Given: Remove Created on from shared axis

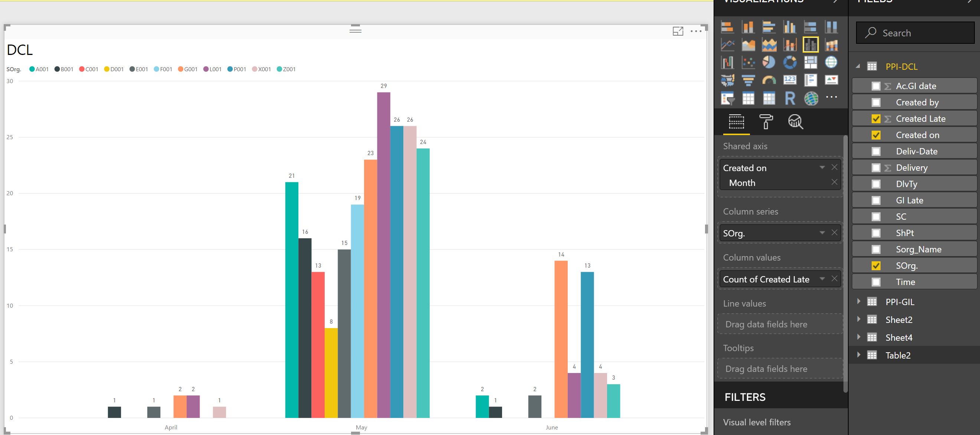Looking at the screenshot, I should (834, 167).
